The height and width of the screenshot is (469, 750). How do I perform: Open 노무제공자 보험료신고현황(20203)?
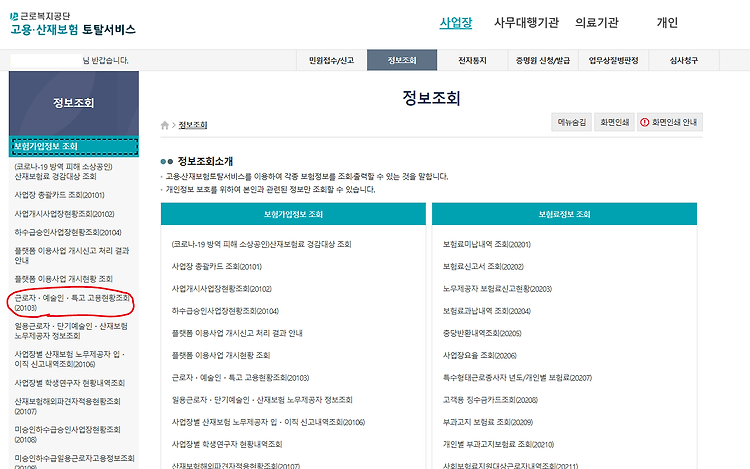click(497, 289)
